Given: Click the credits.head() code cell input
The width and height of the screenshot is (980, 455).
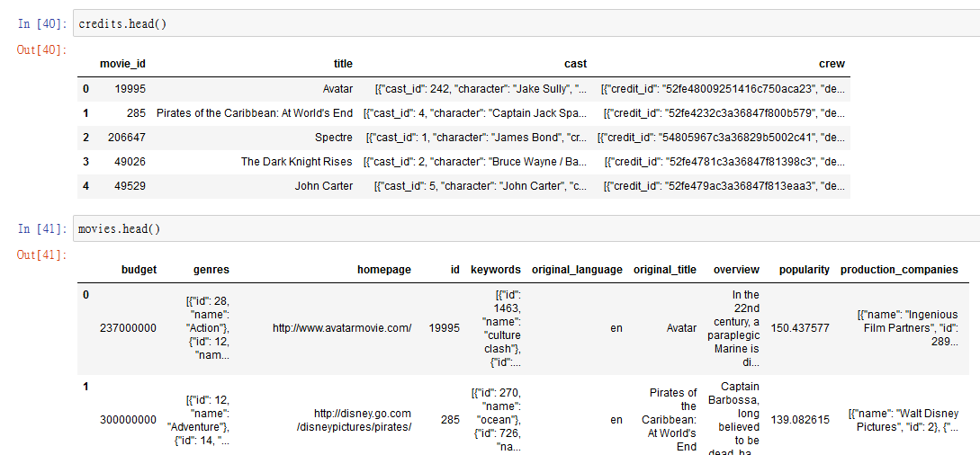Looking at the screenshot, I should [526, 23].
